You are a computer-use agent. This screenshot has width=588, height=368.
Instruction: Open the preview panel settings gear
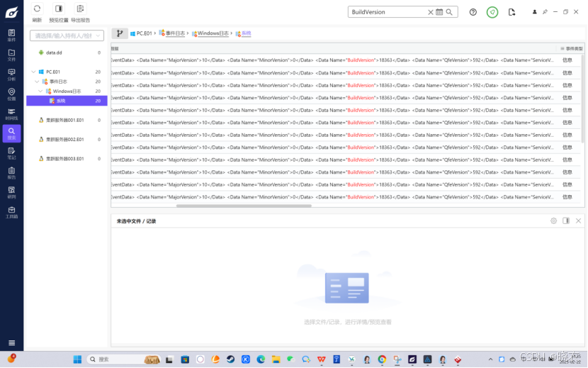pos(553,221)
